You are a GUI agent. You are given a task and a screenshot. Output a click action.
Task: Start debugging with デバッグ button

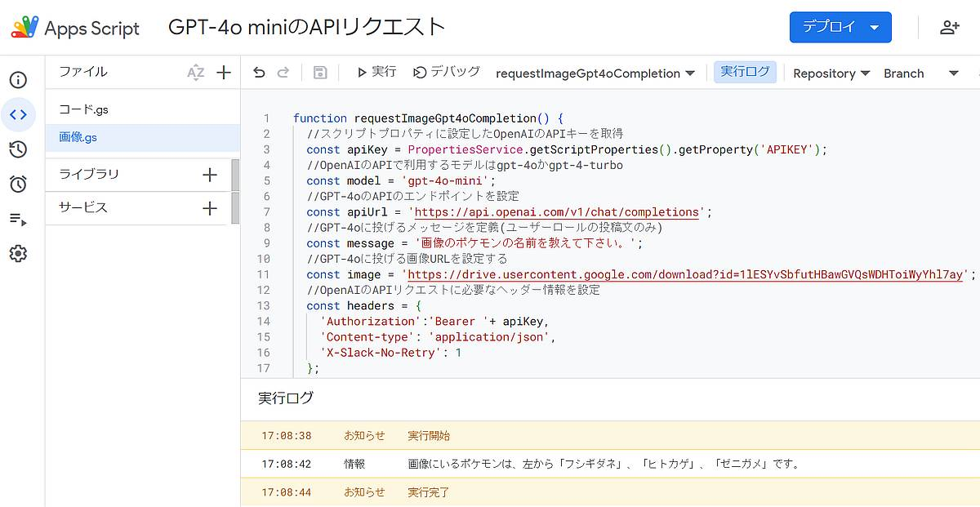coord(447,73)
